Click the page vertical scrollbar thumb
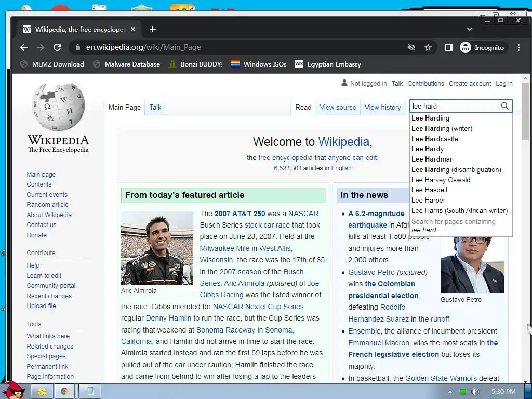Image resolution: width=532 pixels, height=399 pixels. (x=525, y=110)
